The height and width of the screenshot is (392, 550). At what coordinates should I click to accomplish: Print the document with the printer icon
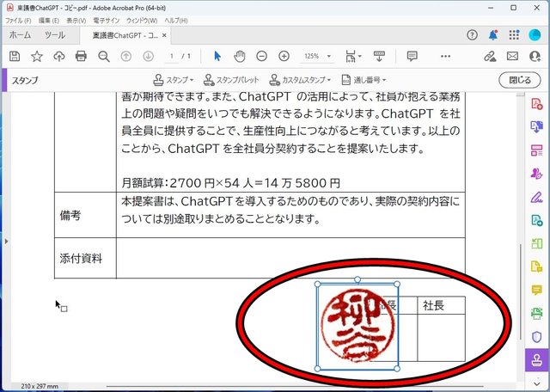pos(81,56)
